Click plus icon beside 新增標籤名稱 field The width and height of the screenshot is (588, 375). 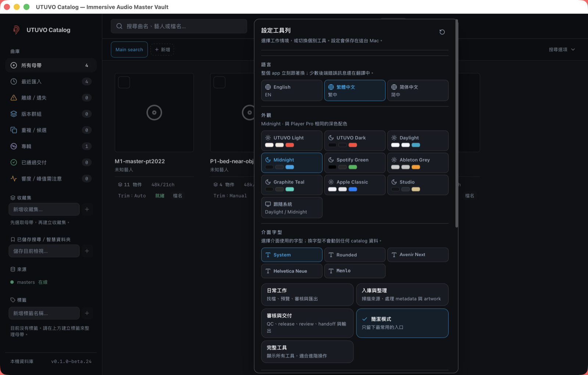(x=87, y=313)
